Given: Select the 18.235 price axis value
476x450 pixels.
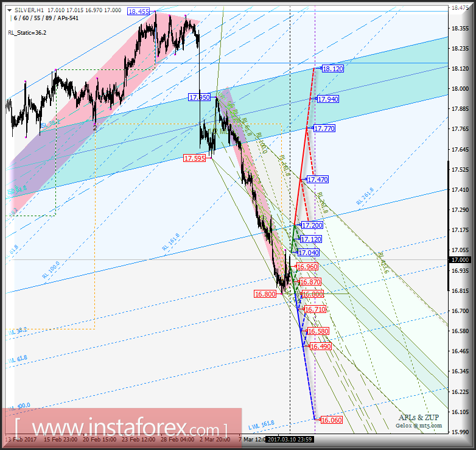Looking at the screenshot, I should click(x=460, y=49).
